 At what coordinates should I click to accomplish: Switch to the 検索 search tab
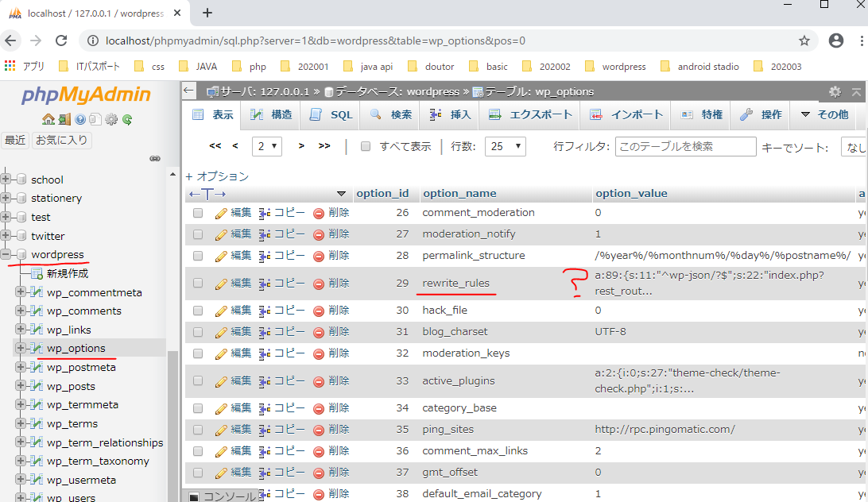click(391, 114)
